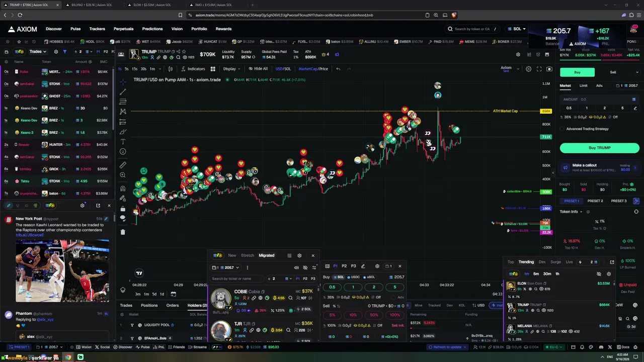Open settings in the Migrated pulse popup

299,255
